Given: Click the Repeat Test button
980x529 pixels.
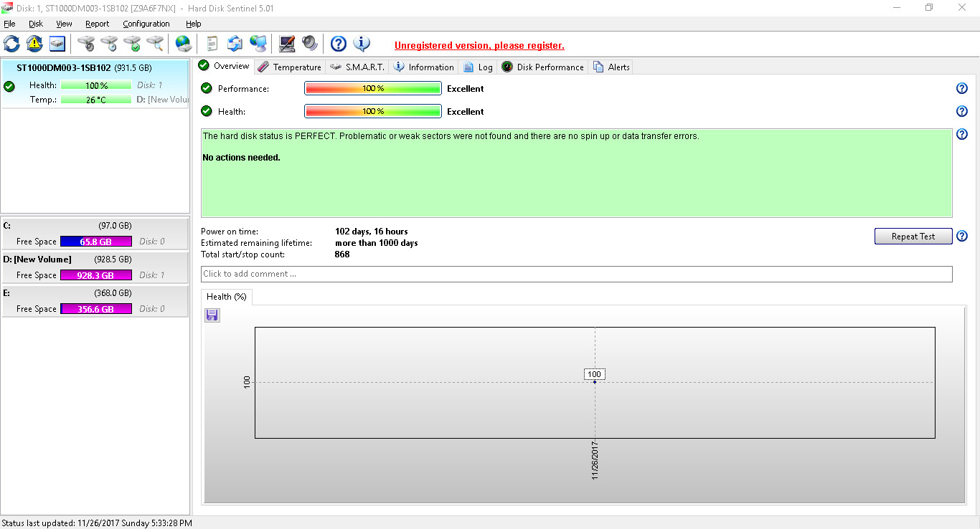Looking at the screenshot, I should 913,237.
